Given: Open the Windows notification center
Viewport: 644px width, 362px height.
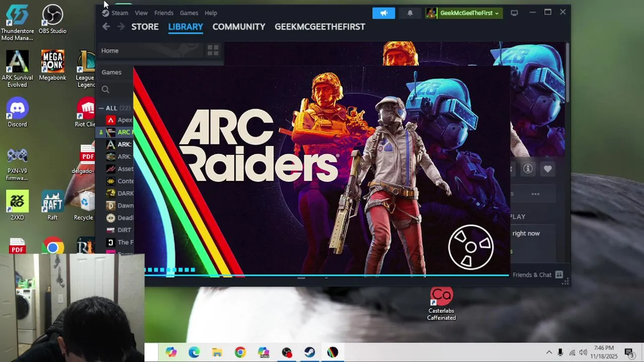Looking at the screenshot, I should [x=629, y=352].
